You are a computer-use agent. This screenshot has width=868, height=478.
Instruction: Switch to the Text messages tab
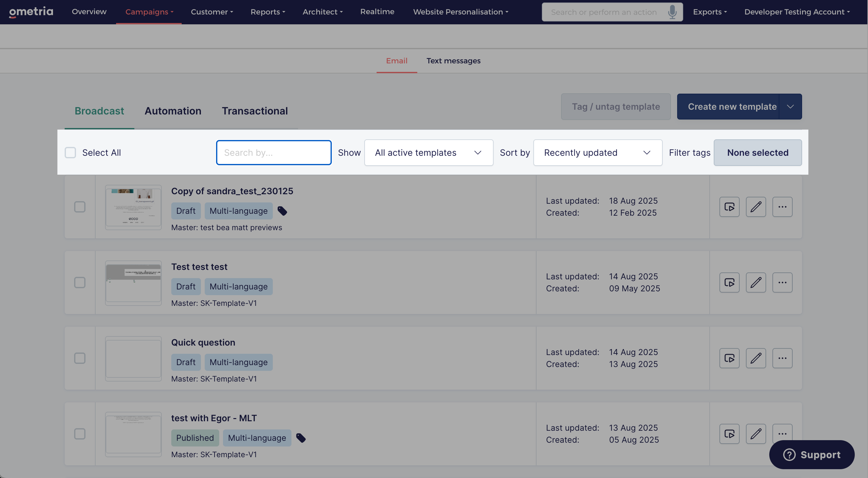click(x=454, y=61)
